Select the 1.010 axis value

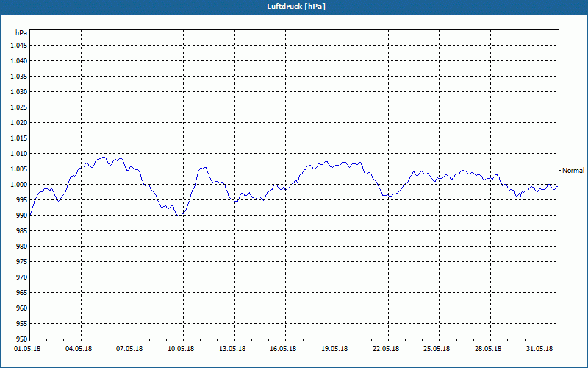click(19, 154)
